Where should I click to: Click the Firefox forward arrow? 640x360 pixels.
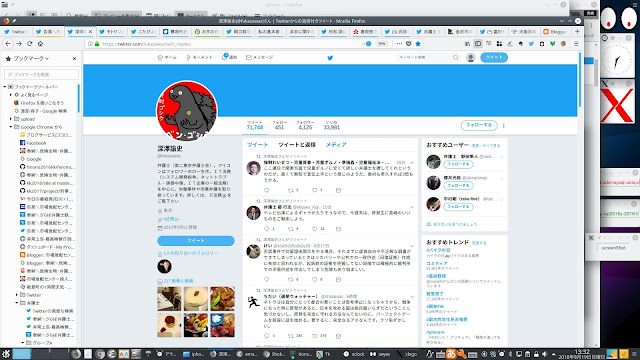click(19, 44)
